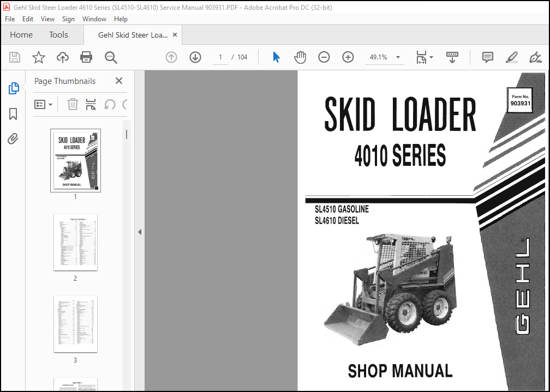
Task: Go to previous page arrow
Action: (x=171, y=57)
